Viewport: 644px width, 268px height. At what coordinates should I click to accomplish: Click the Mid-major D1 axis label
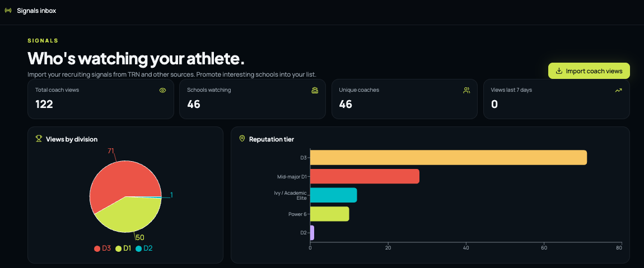[292, 177]
